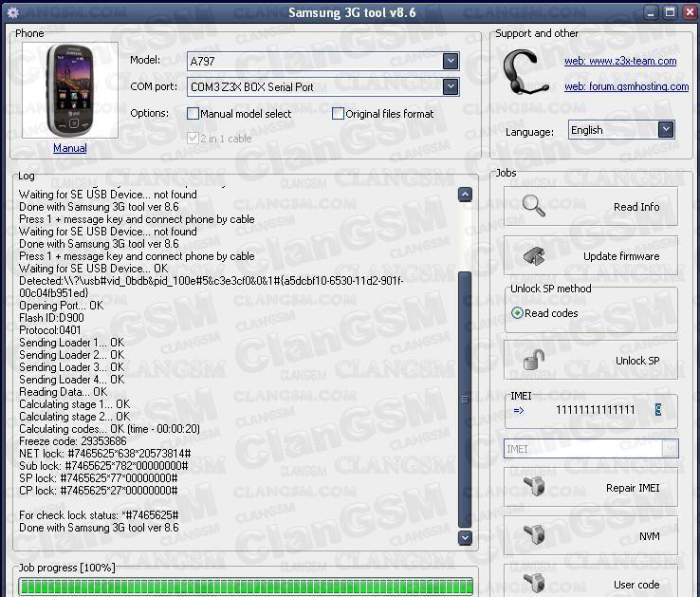Click the 'Calculating codes... OK' log line
The image size is (700, 597).
(109, 429)
